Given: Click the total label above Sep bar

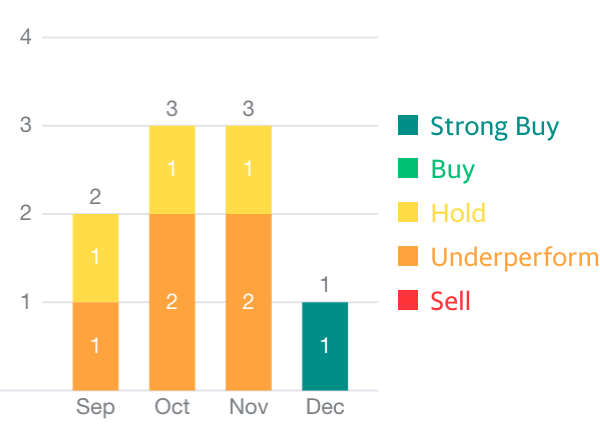Looking at the screenshot, I should tap(95, 197).
